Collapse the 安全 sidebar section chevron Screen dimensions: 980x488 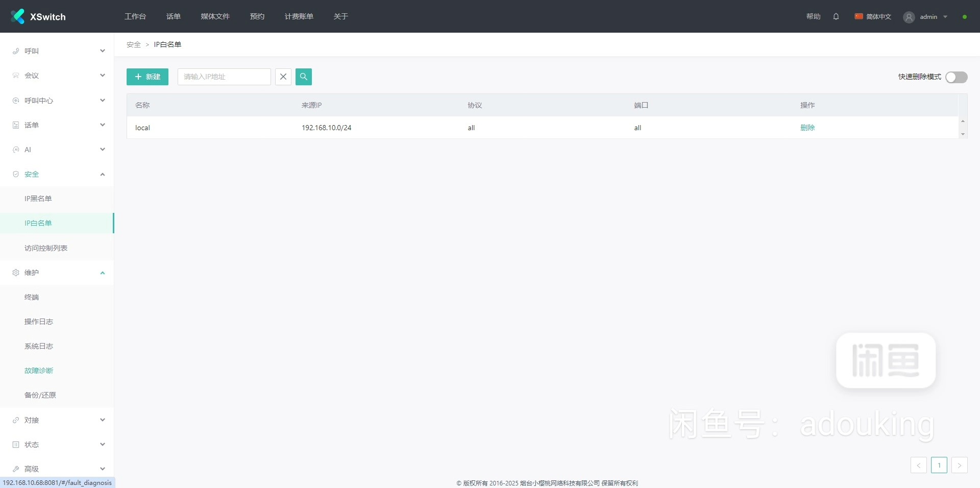tap(103, 174)
